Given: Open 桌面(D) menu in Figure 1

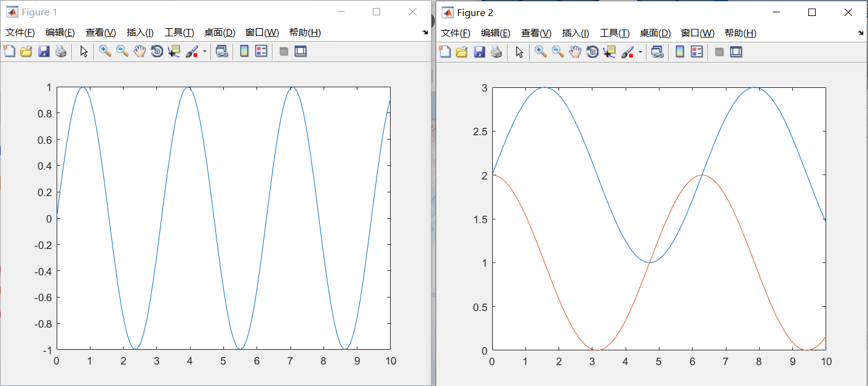Looking at the screenshot, I should pos(220,33).
